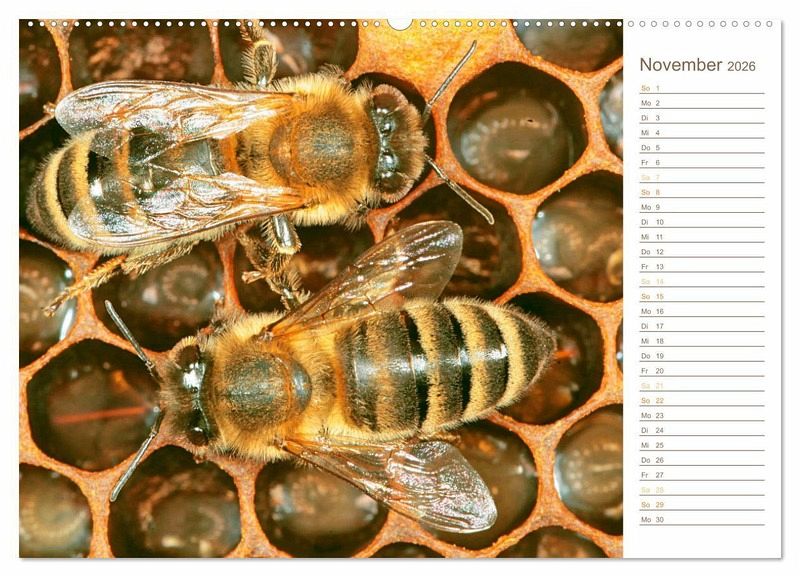800x577 pixels.
Task: Select the Mi 18 date row
Action: tap(700, 341)
